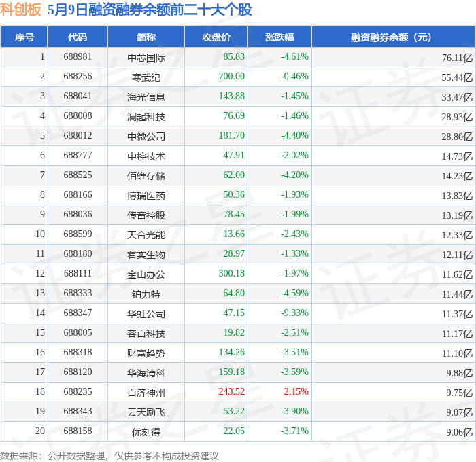Click stock code 688599
This screenshot has height=462, width=476.
[x=78, y=234]
